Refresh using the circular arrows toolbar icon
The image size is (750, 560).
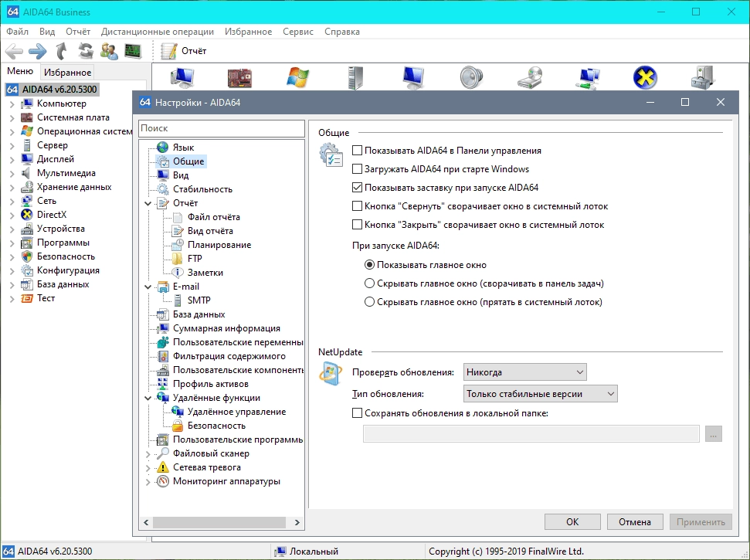point(86,51)
